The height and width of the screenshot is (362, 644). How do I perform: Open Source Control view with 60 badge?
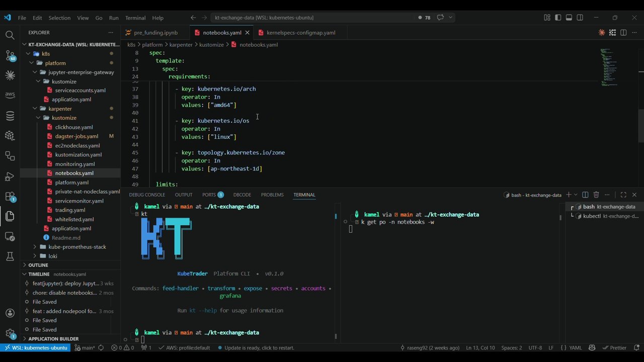click(10, 55)
